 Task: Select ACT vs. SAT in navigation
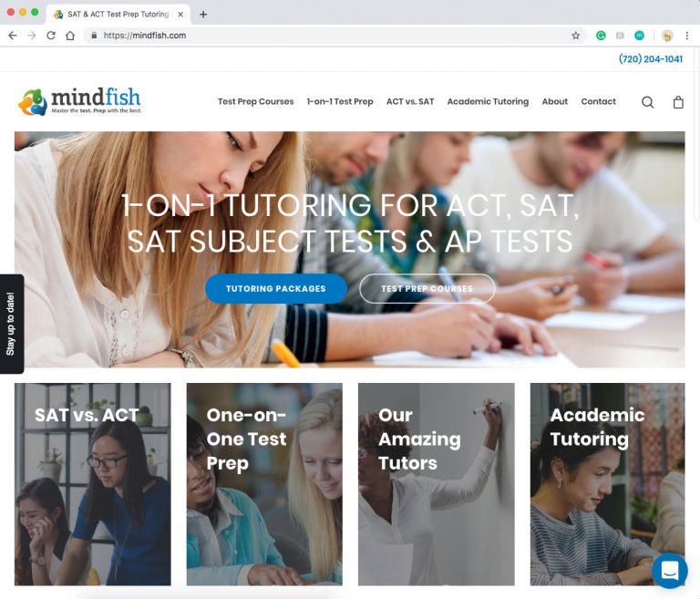pos(410,101)
